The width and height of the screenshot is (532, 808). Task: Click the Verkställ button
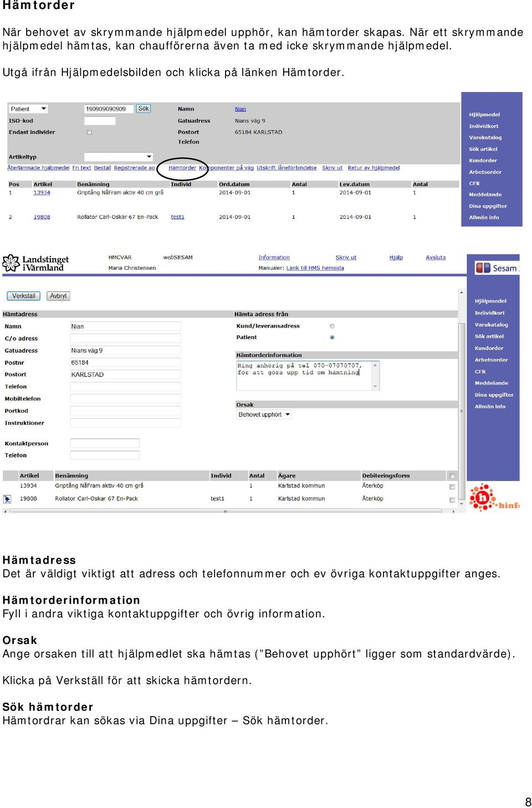click(24, 296)
